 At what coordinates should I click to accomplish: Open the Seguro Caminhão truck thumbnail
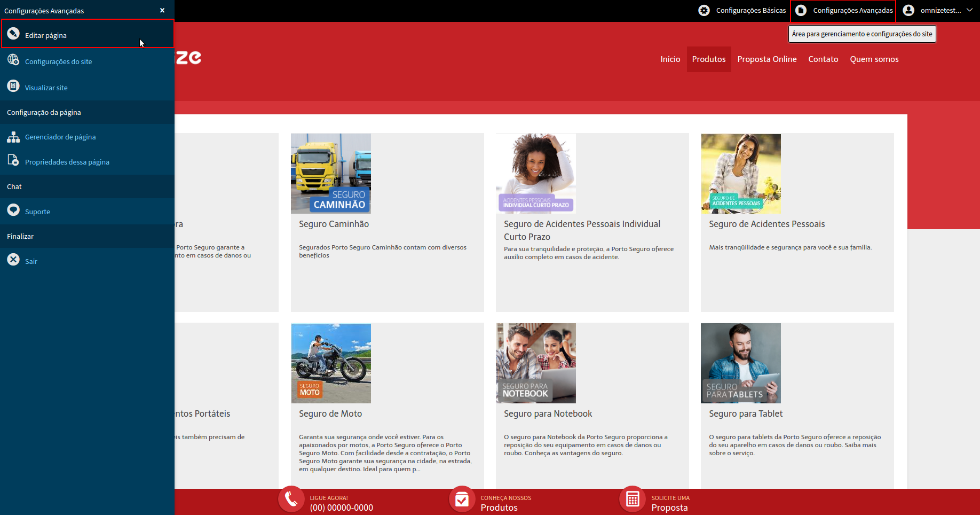(x=331, y=174)
